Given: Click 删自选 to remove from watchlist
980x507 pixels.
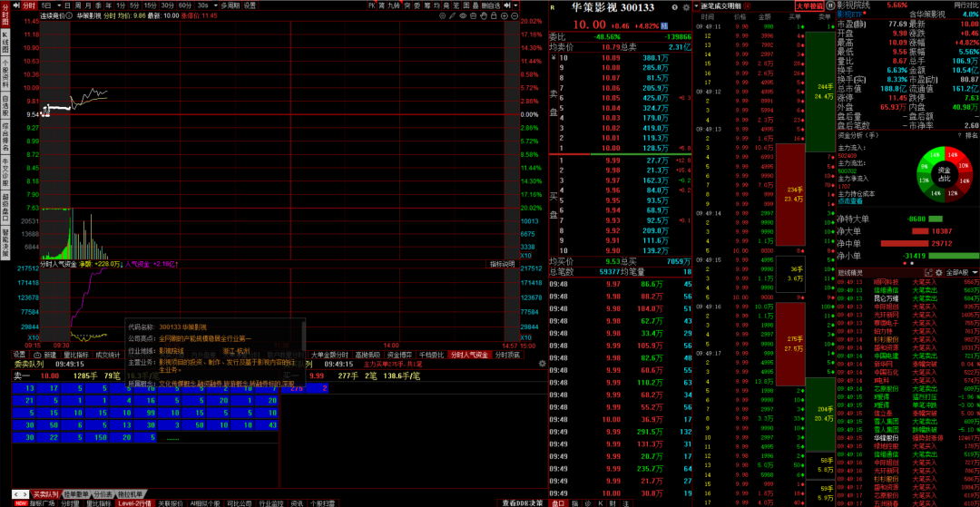Looking at the screenshot, I should pyautogui.click(x=491, y=5).
